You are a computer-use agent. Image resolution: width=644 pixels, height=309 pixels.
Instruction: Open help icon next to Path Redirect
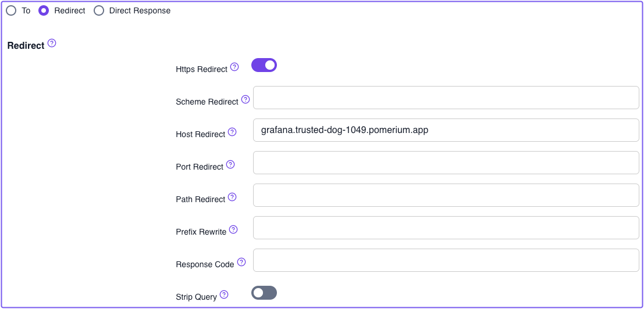[x=233, y=197]
